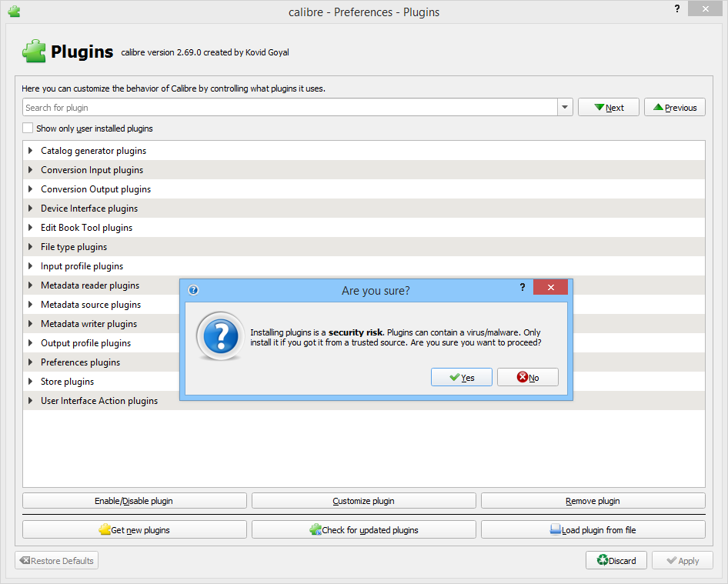Expand Conversion Output plugins

click(x=30, y=189)
